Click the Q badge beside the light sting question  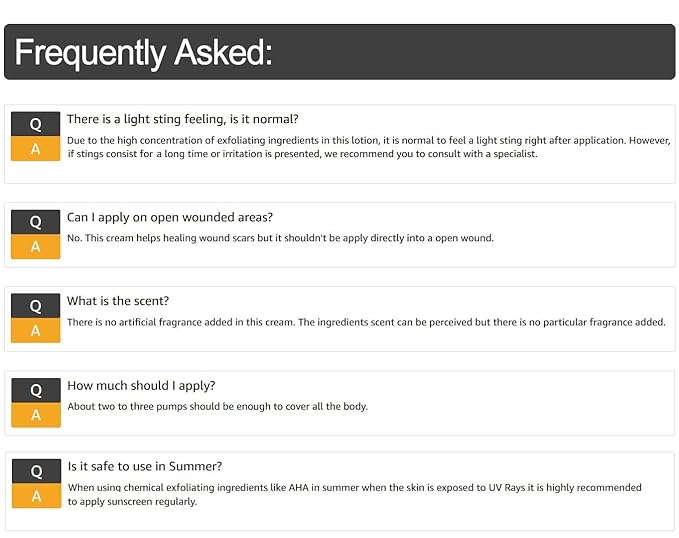click(36, 124)
